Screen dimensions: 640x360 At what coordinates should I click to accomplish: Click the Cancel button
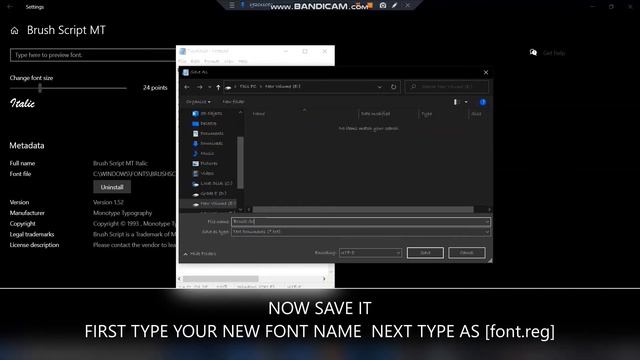pyautogui.click(x=467, y=253)
